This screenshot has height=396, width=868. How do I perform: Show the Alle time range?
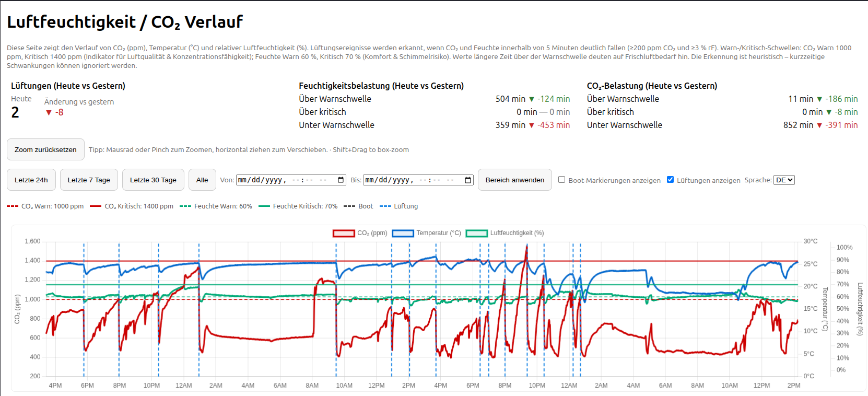(x=202, y=180)
